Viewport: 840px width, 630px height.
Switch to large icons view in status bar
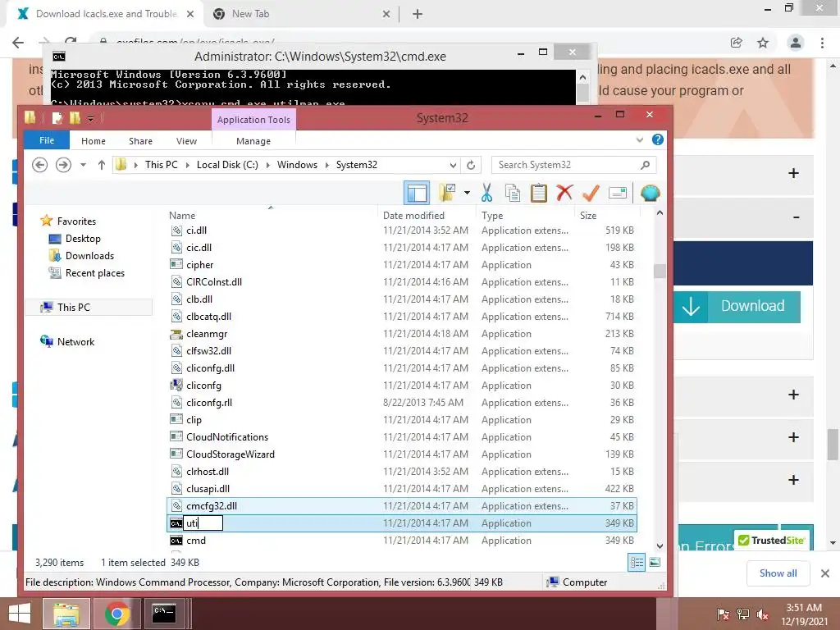655,563
